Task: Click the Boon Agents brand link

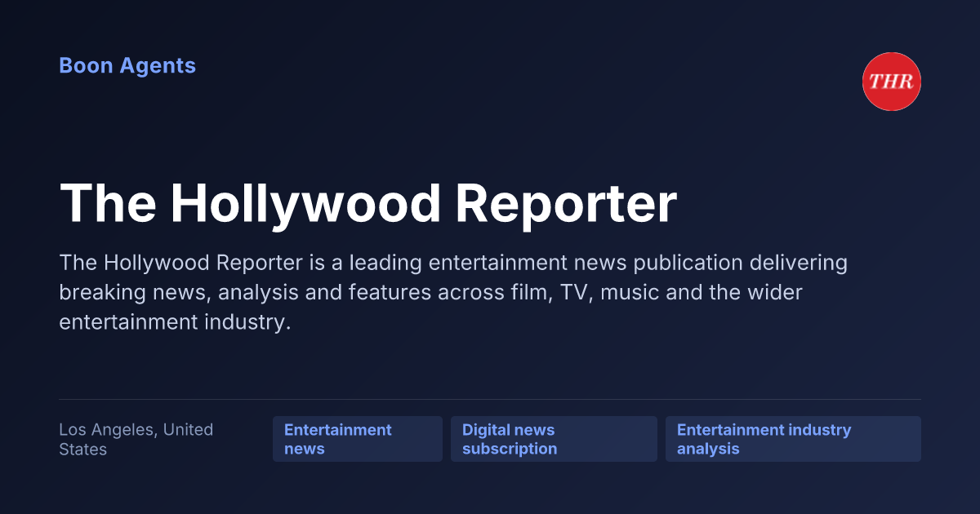Action: pyautogui.click(x=127, y=66)
